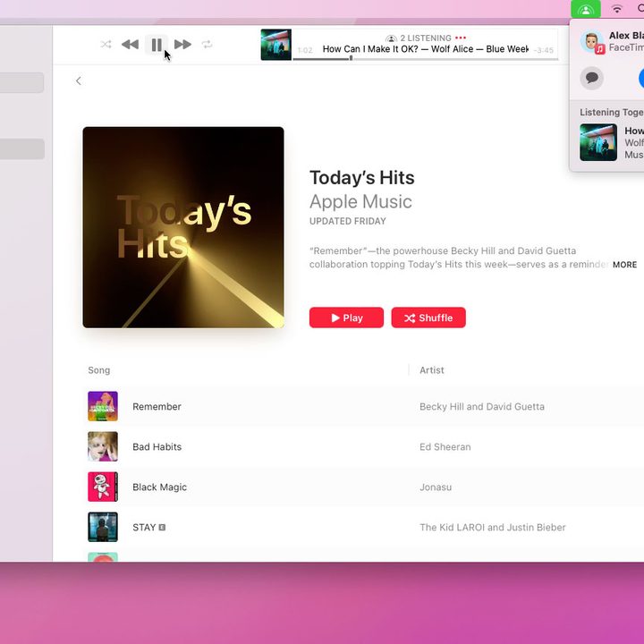Click the Listening Together album artwork
644x644 pixels.
(598, 142)
